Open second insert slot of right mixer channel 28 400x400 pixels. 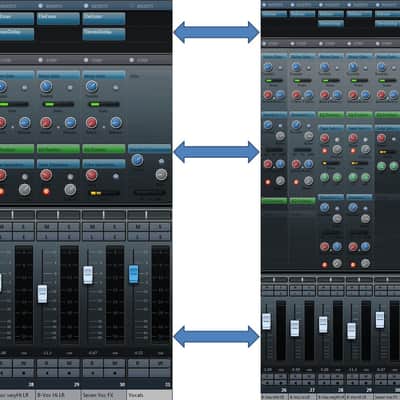click(331, 24)
